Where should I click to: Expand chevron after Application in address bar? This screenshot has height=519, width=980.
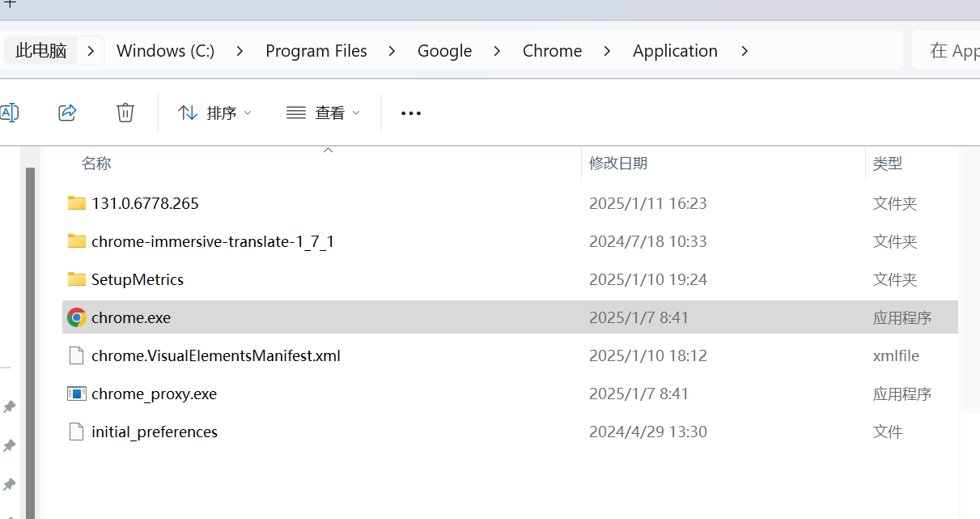(745, 51)
